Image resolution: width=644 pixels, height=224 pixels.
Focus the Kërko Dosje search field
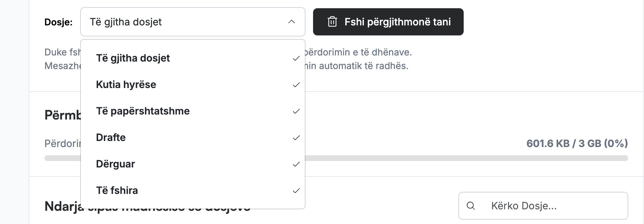[543, 206]
